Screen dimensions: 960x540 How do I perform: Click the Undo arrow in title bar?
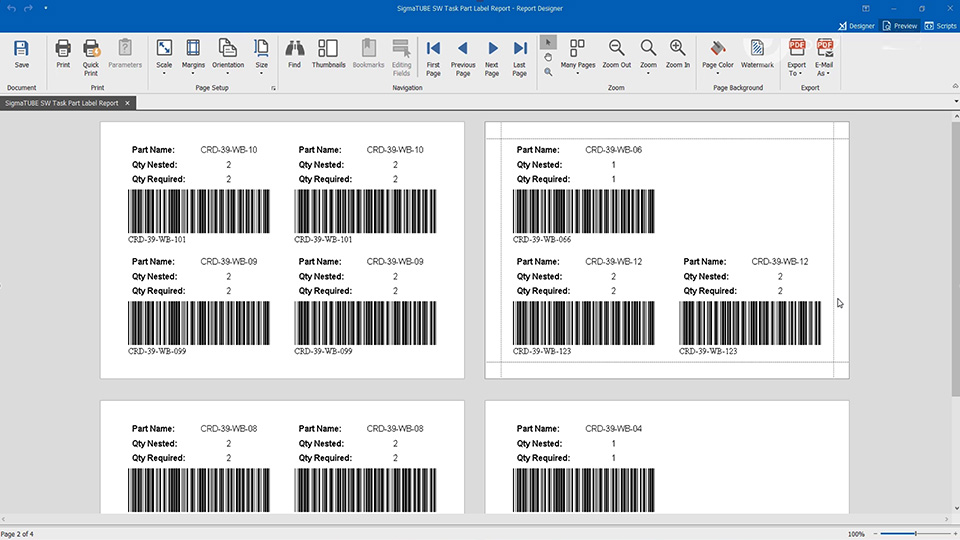[x=12, y=8]
